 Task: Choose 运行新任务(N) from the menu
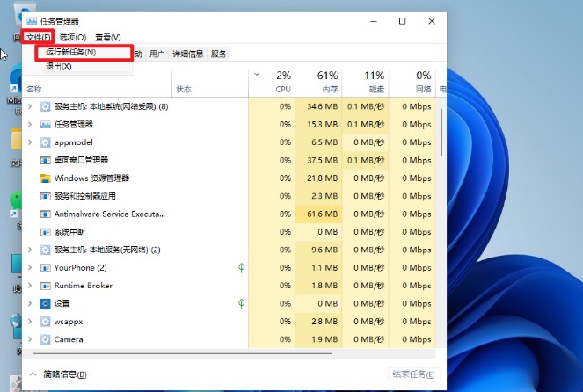[71, 53]
